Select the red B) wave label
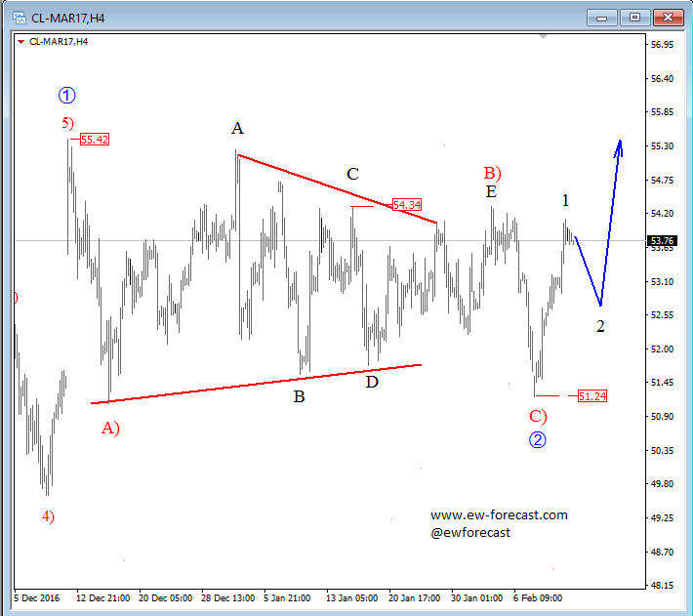The width and height of the screenshot is (693, 616). pyautogui.click(x=492, y=173)
